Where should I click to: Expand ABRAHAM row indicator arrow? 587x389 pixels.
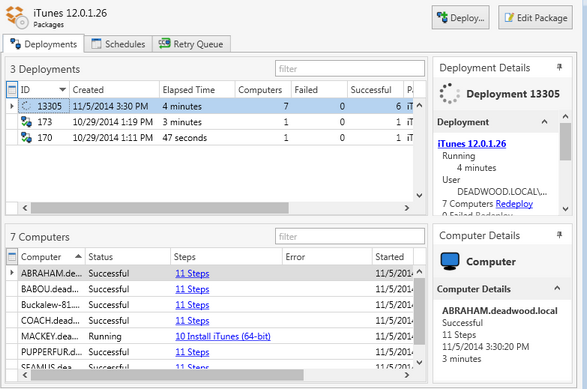pos(12,273)
